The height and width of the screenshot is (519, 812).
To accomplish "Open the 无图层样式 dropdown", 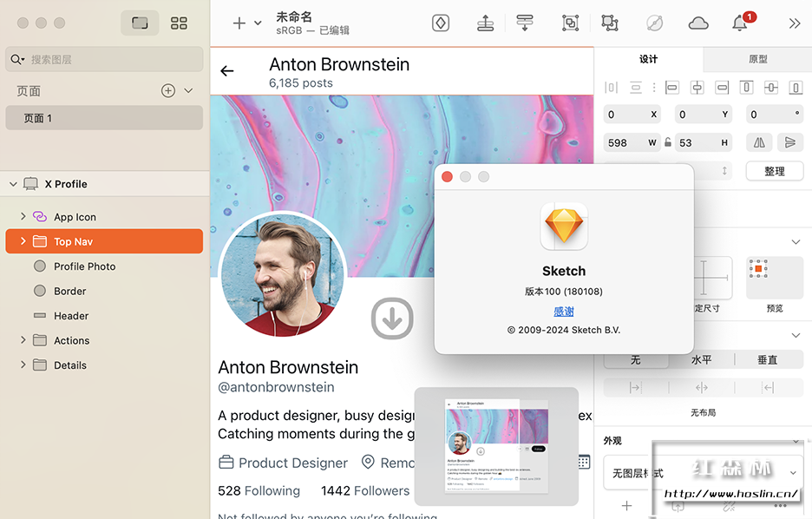I will coord(704,472).
